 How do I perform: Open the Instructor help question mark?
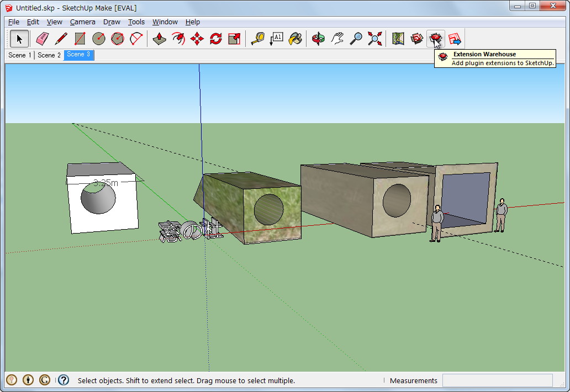[x=62, y=380]
